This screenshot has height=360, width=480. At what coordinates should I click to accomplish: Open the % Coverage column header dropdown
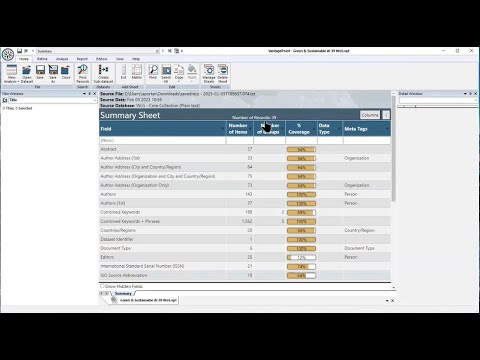[x=314, y=129]
